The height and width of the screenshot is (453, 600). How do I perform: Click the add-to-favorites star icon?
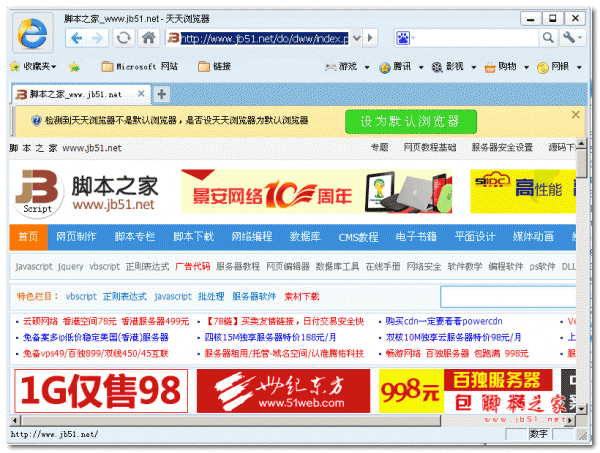[74, 67]
